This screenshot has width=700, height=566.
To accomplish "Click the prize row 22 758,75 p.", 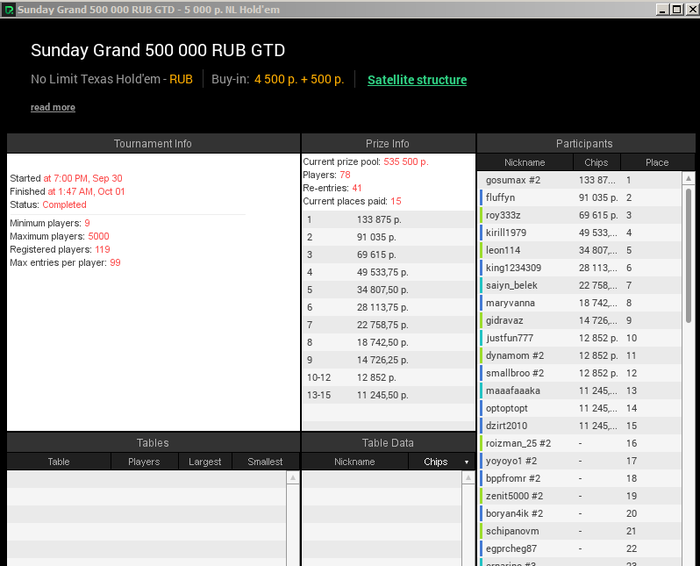I will (x=388, y=325).
